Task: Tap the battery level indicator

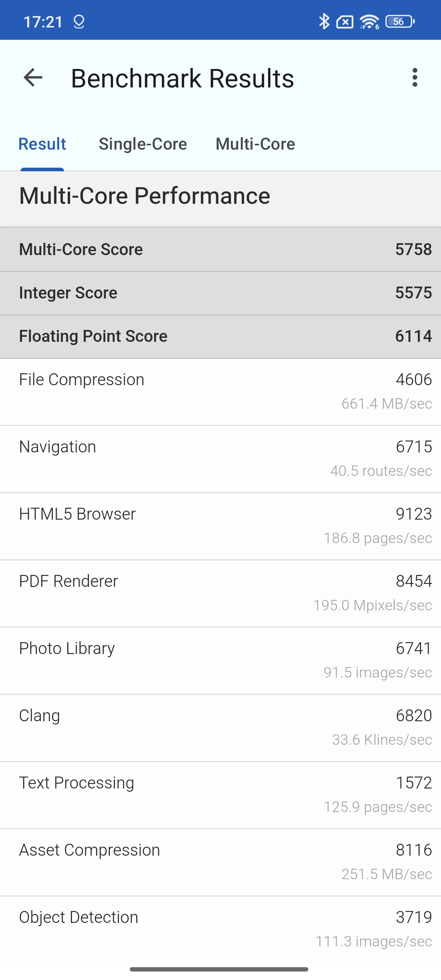Action: pyautogui.click(x=399, y=21)
